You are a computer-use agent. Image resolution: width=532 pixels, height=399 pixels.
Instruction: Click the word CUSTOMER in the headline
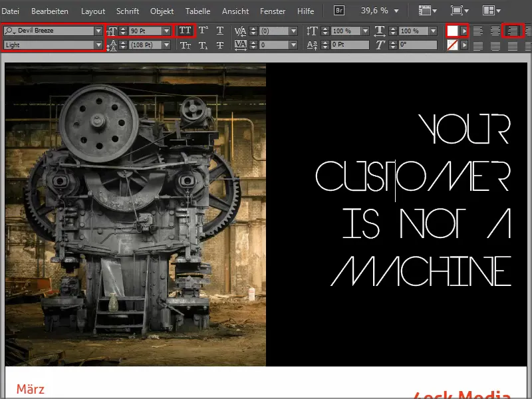click(x=413, y=176)
